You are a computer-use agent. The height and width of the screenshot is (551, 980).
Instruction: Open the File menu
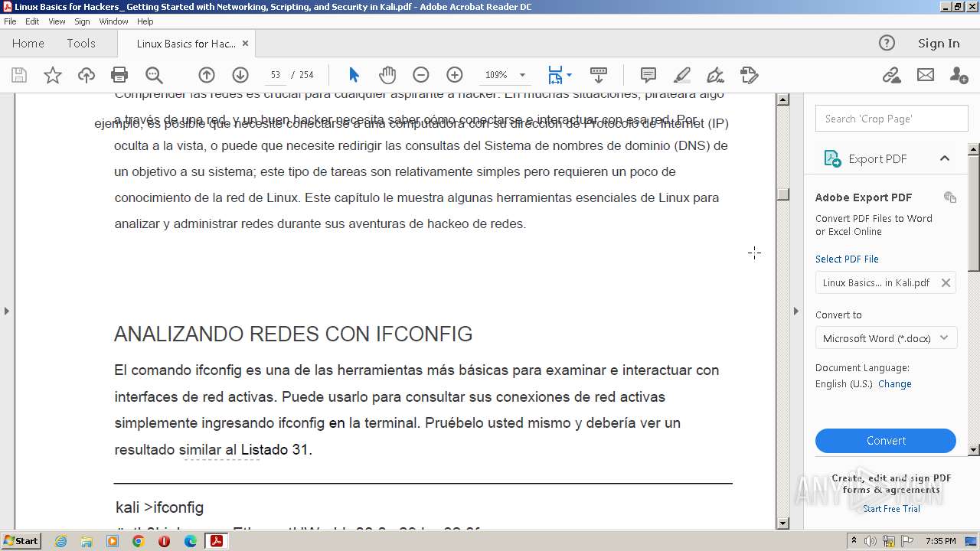(x=10, y=21)
